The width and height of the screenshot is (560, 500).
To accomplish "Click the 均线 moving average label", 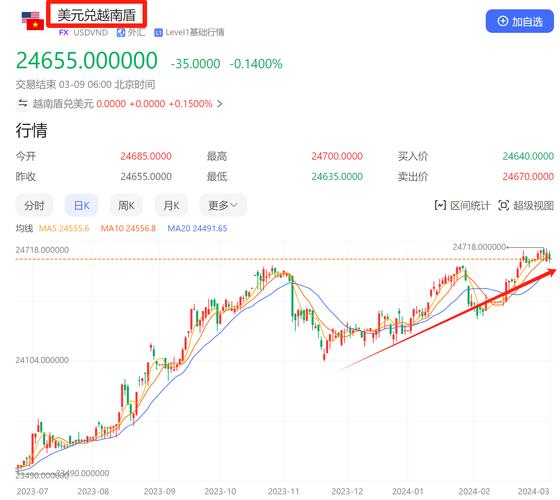I will (x=24, y=228).
